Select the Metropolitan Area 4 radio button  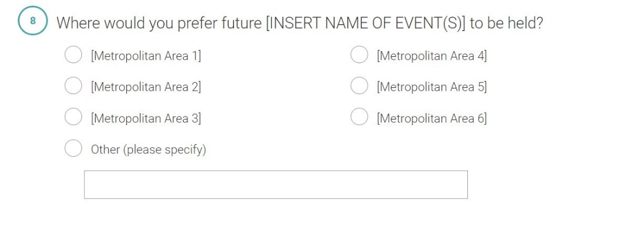(359, 55)
